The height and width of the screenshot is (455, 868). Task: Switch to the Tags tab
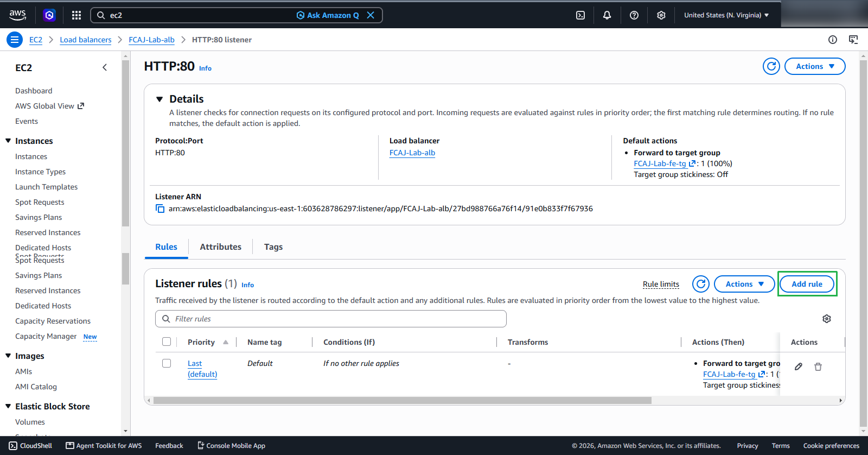coord(273,247)
